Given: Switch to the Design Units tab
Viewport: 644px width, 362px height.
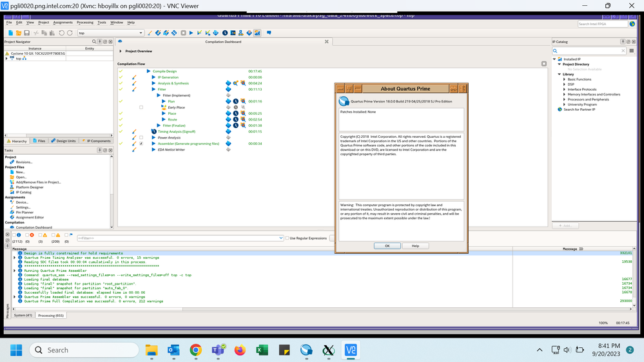Looking at the screenshot, I should click(x=64, y=140).
